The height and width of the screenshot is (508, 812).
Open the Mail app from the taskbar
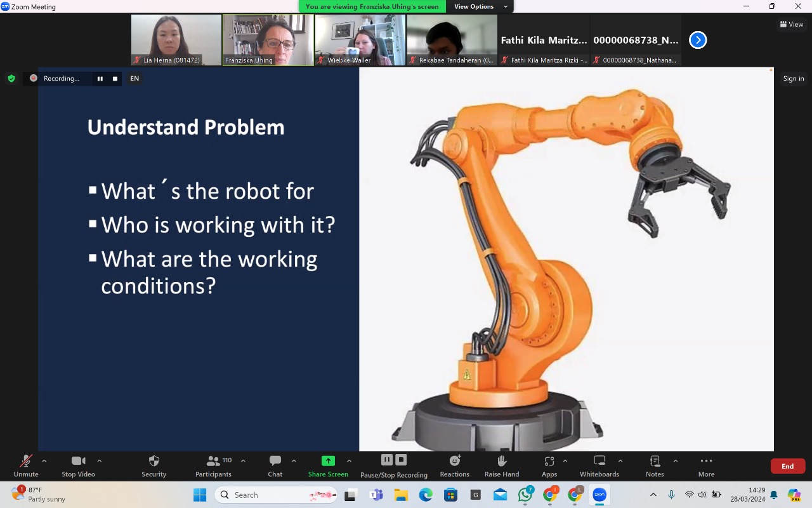tap(500, 495)
